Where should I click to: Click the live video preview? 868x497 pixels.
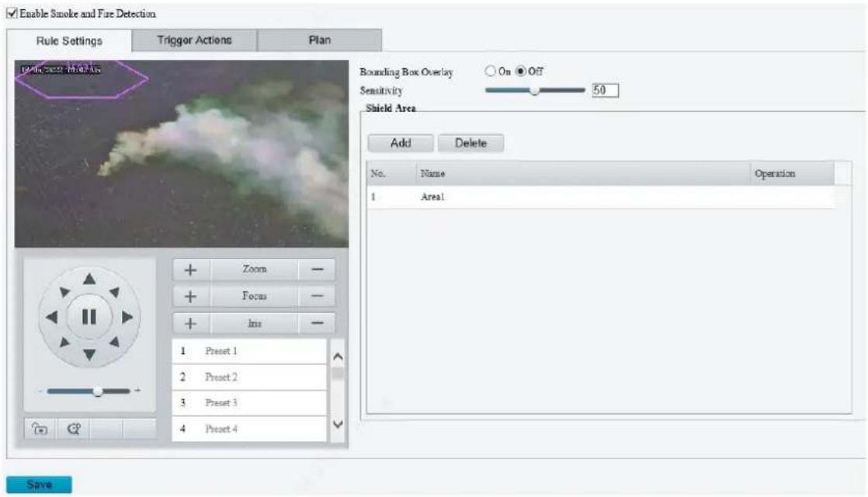(182, 154)
